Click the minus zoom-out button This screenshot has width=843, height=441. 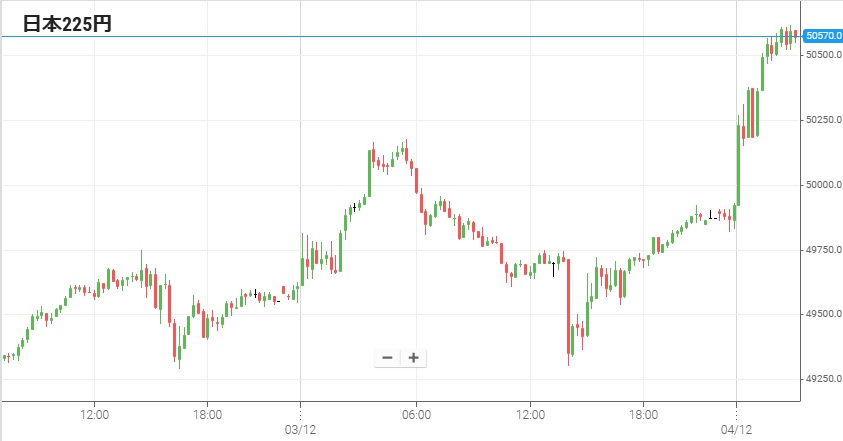[x=387, y=358]
